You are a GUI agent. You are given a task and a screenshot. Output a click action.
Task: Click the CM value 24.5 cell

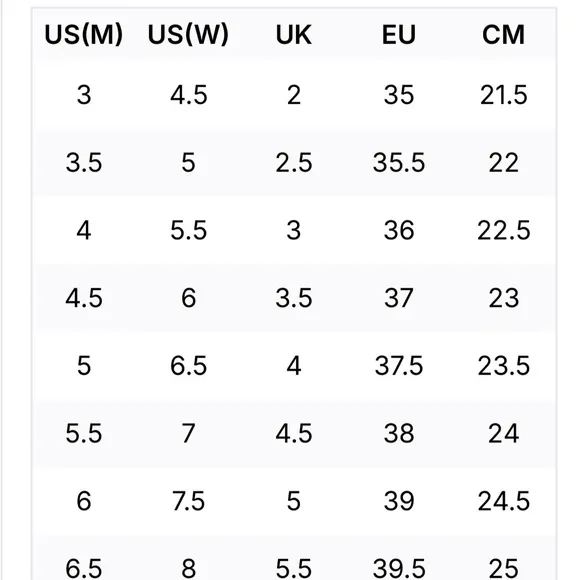coord(503,501)
